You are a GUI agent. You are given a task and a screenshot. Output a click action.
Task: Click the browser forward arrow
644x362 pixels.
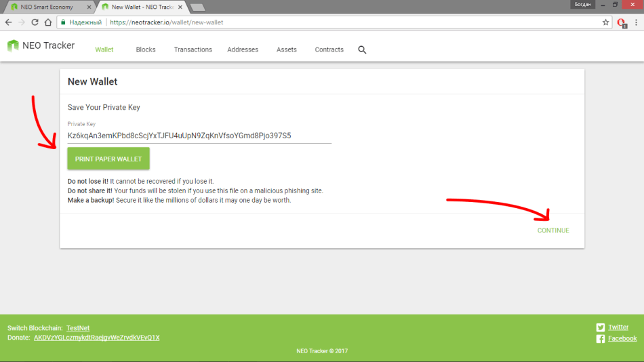pyautogui.click(x=22, y=22)
